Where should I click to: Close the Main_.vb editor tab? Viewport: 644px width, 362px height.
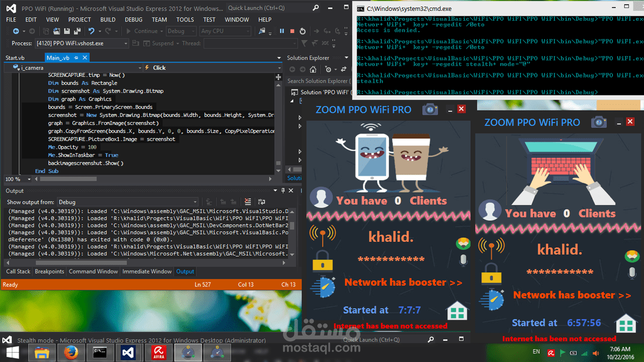pyautogui.click(x=85, y=58)
